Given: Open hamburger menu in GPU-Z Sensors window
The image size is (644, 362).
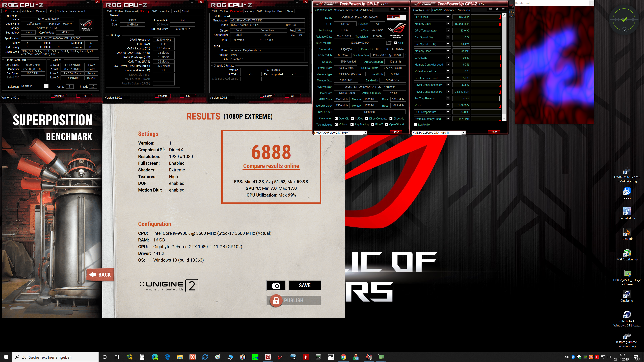Looking at the screenshot, I should click(503, 9).
